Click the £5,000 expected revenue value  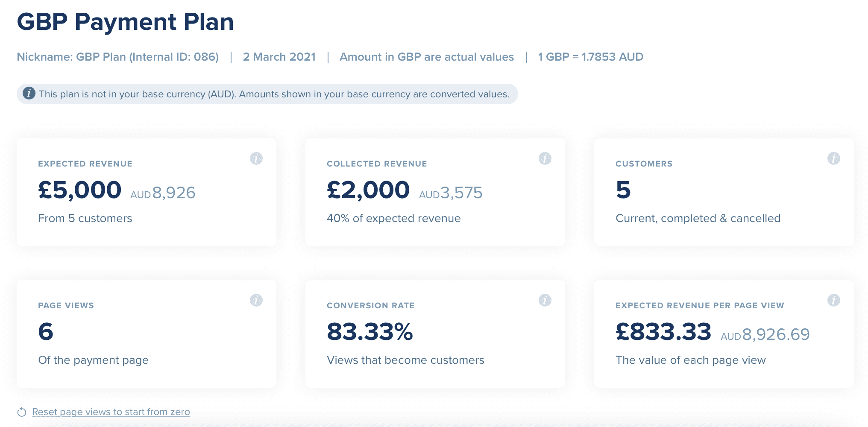[80, 190]
